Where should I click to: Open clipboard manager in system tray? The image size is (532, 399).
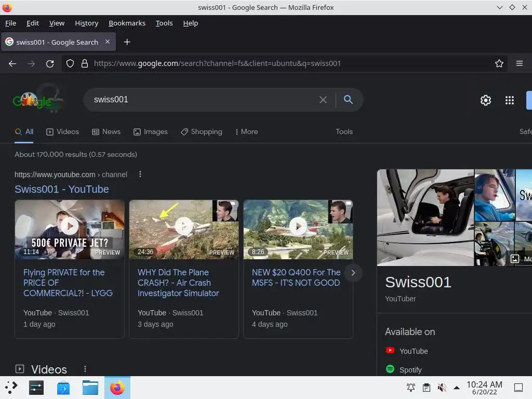pyautogui.click(x=427, y=387)
